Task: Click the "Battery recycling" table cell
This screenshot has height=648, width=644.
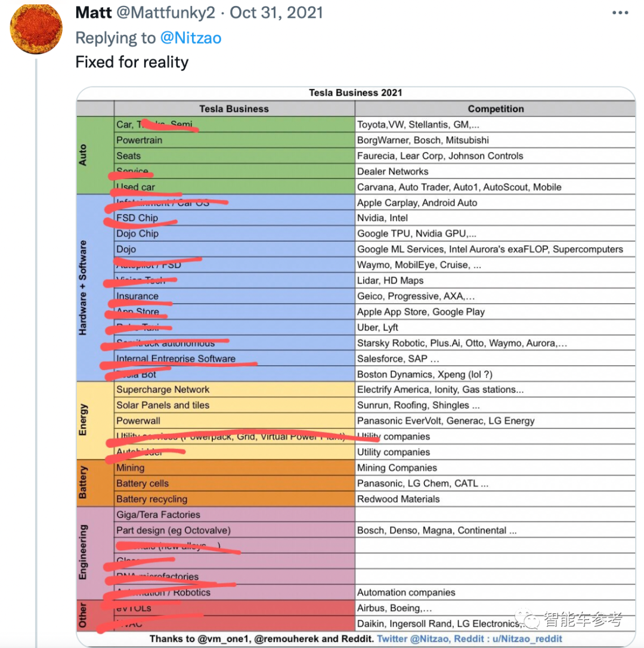Action: coord(151,499)
